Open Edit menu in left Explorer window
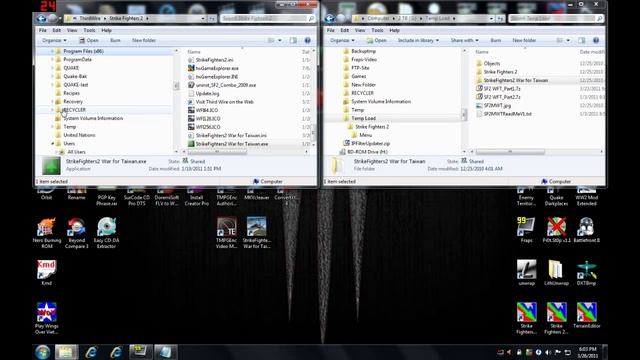 (56, 30)
